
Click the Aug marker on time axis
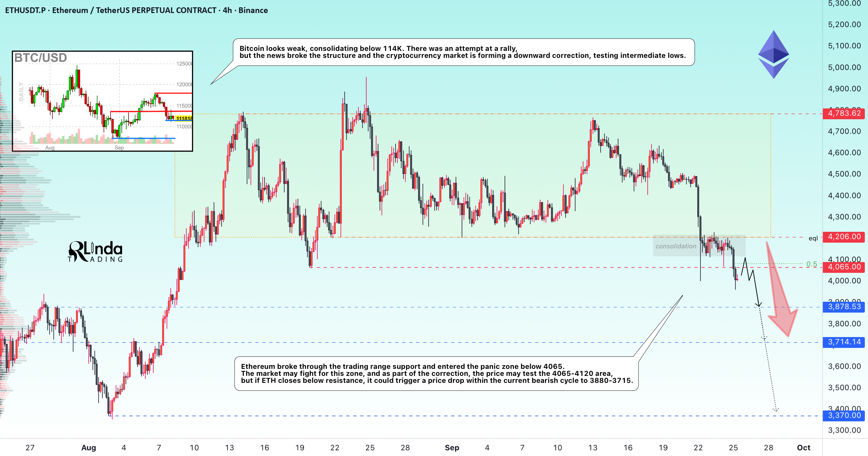89,448
